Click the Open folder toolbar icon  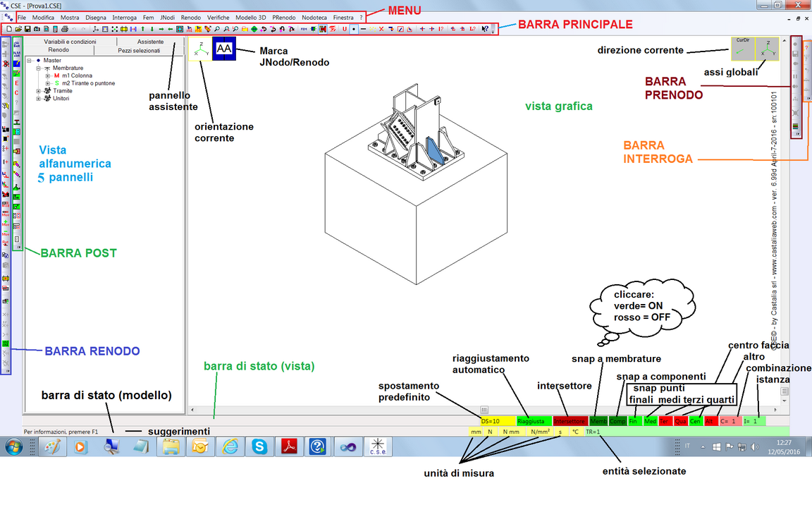point(18,29)
